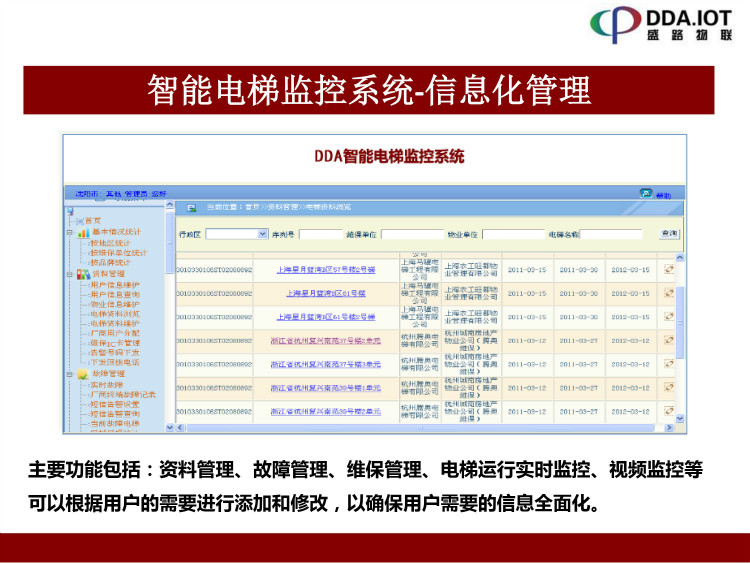Edit the 复兴南苑37号楼2单元 row via pencil icon
The image size is (750, 563).
point(669,340)
